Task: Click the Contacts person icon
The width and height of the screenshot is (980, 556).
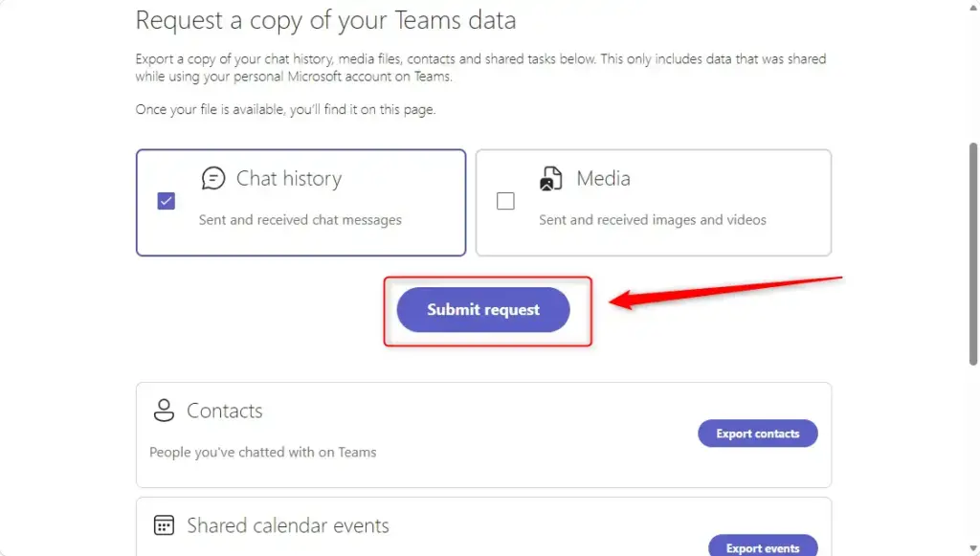Action: (x=164, y=411)
